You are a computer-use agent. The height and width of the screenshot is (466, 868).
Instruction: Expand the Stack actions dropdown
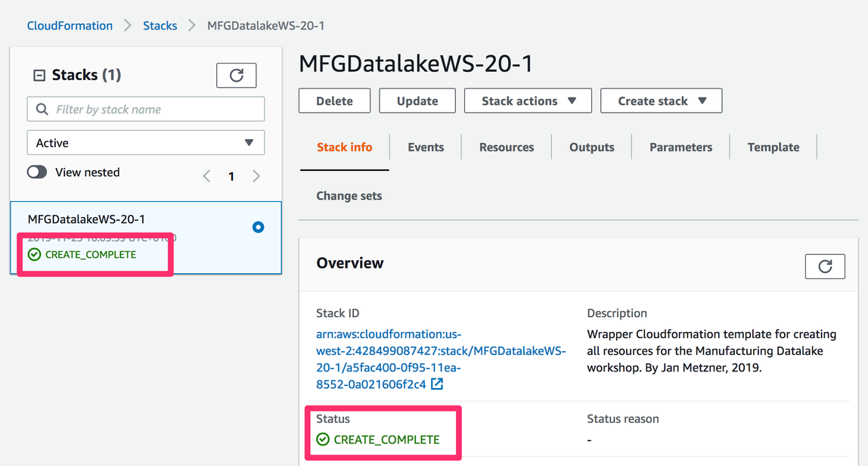pyautogui.click(x=528, y=101)
